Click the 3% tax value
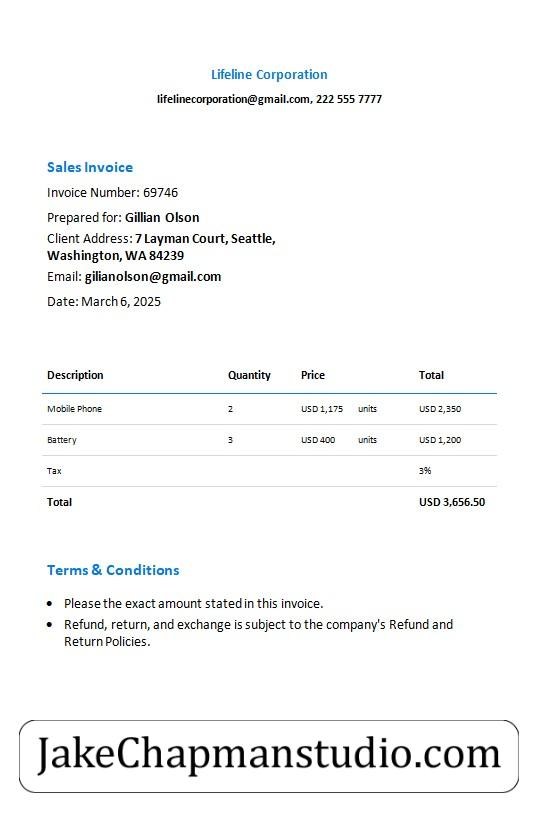Viewport: 539px width, 813px height. [x=425, y=471]
